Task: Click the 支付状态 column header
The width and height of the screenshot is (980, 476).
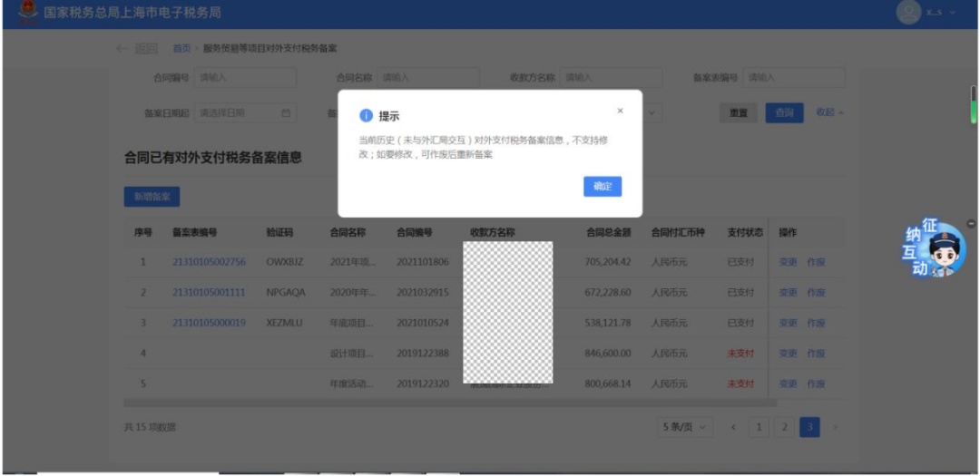Action: tap(745, 232)
